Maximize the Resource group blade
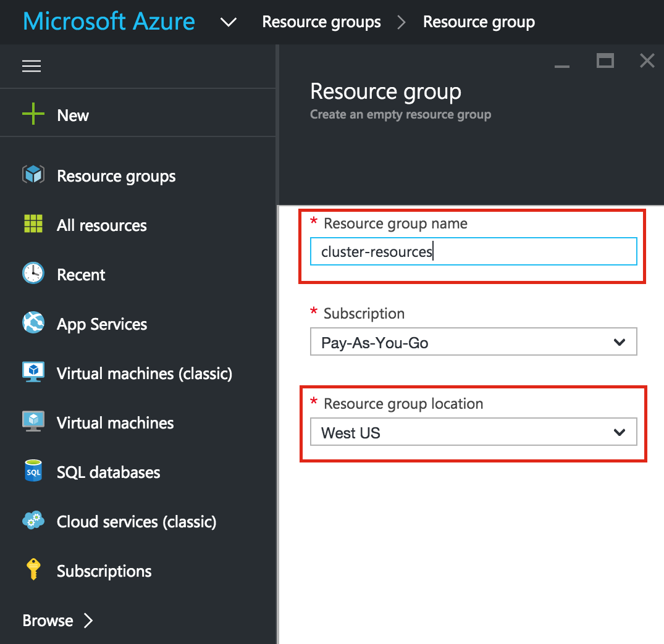Viewport: 664px width, 644px height. point(605,61)
